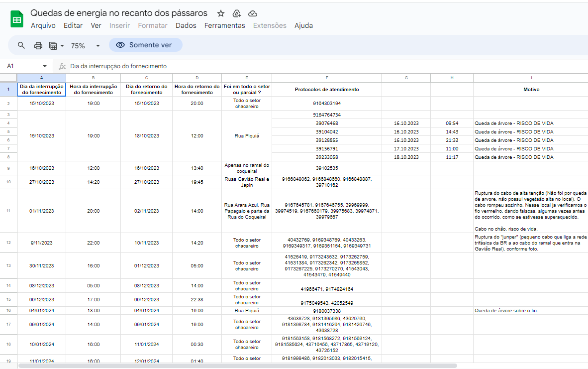The width and height of the screenshot is (588, 369).
Task: Open the filter views table icon
Action: (53, 45)
